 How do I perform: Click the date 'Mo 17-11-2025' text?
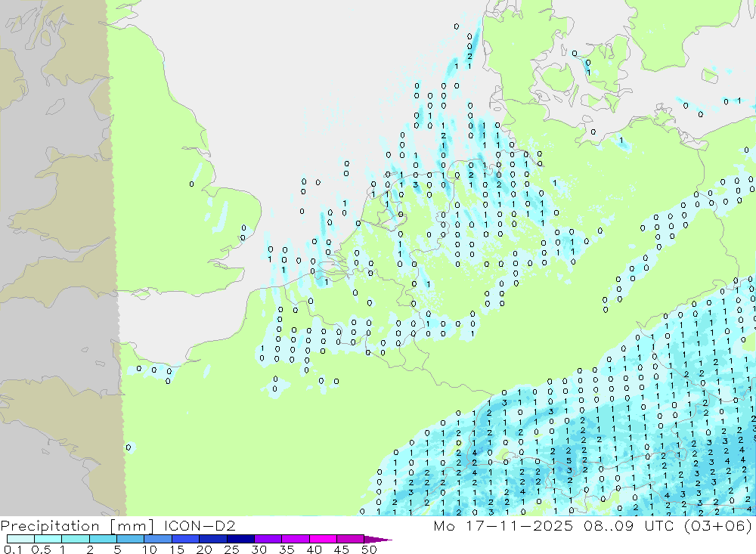click(503, 525)
